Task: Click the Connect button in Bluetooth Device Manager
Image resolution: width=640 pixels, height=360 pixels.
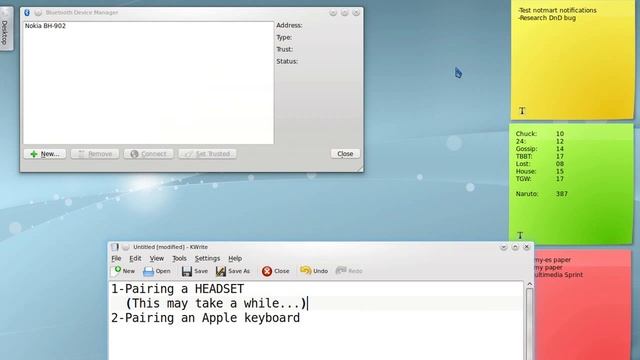Action: coord(149,154)
